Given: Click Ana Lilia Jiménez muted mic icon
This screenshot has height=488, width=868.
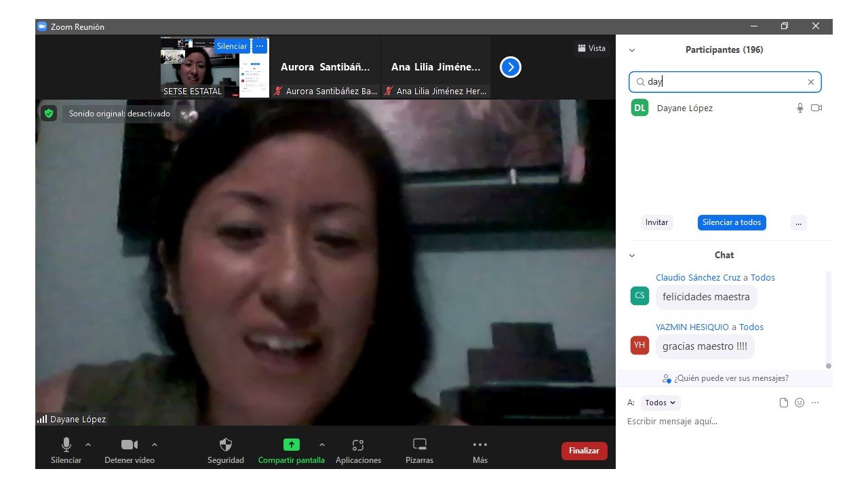Looking at the screenshot, I should coord(389,91).
